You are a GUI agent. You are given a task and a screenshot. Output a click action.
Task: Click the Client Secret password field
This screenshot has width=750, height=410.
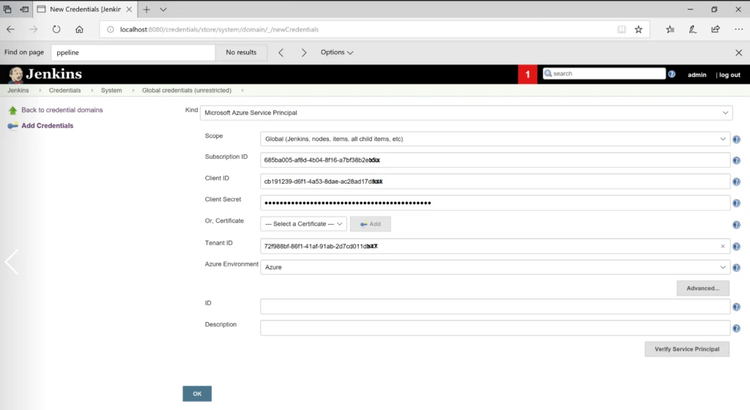click(495, 203)
